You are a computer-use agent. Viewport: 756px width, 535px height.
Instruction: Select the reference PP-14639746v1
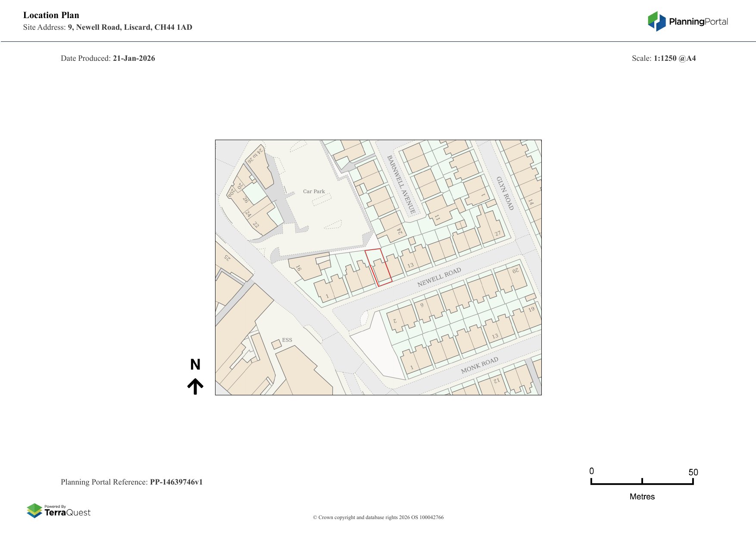tap(176, 482)
